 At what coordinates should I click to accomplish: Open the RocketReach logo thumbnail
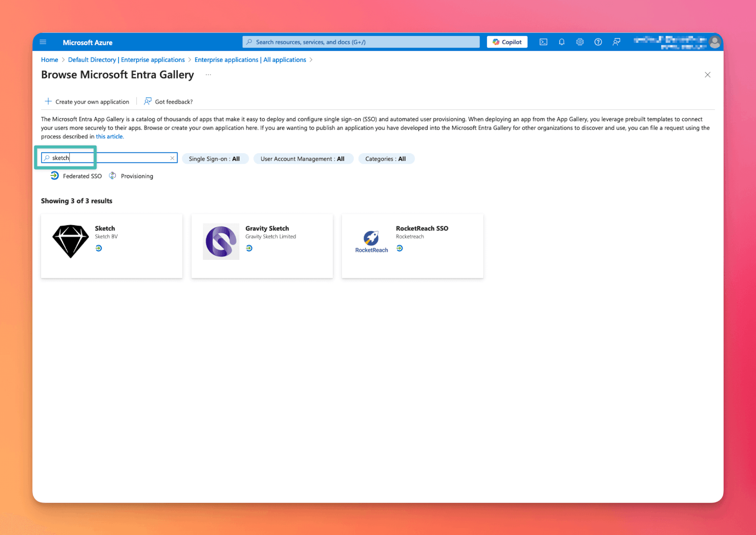point(371,242)
